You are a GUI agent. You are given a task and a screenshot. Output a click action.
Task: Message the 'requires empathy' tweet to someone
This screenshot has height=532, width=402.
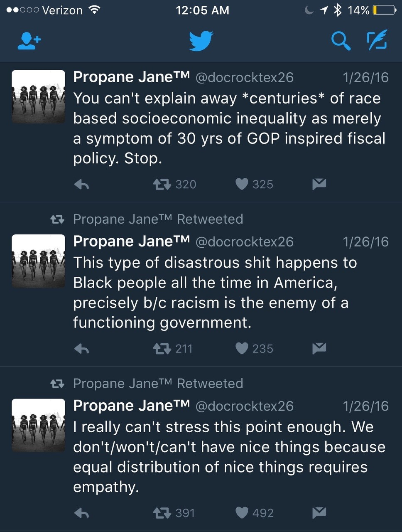coord(319,513)
